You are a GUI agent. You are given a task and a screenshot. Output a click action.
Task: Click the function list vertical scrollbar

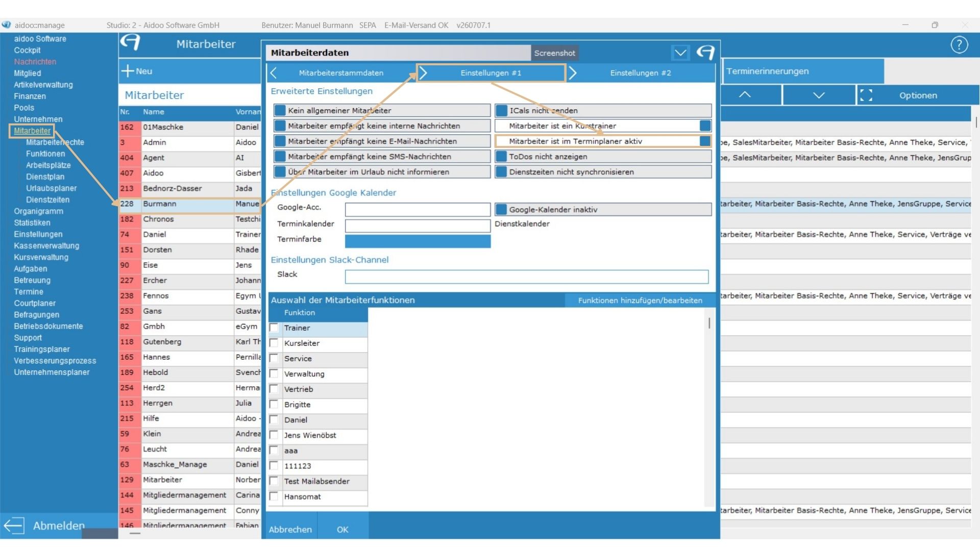[709, 323]
